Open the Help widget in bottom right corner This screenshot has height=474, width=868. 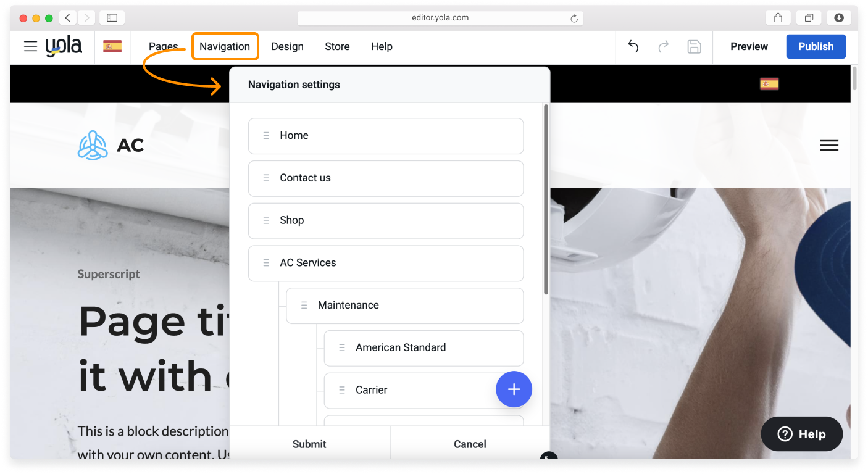point(801,434)
